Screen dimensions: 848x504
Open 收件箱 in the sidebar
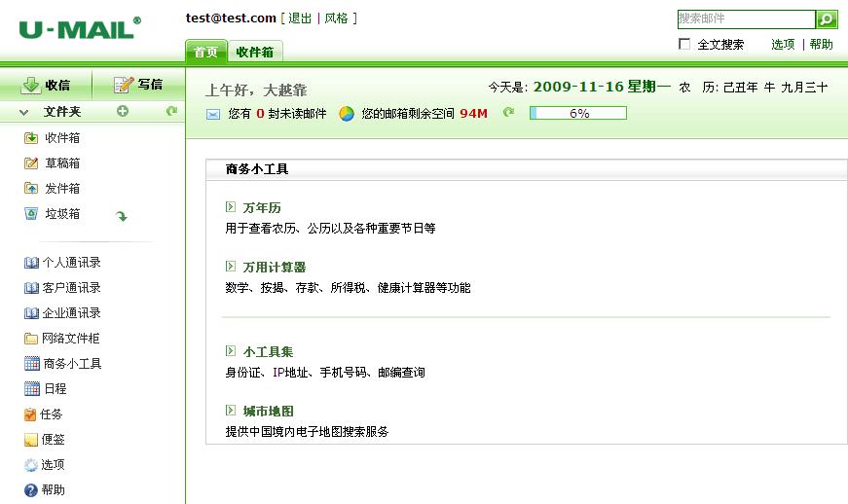pyautogui.click(x=62, y=138)
